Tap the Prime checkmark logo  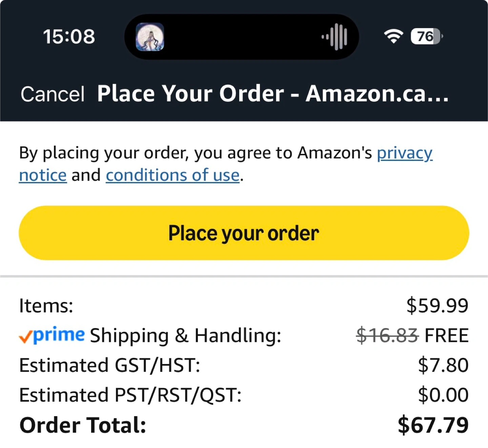click(x=52, y=335)
